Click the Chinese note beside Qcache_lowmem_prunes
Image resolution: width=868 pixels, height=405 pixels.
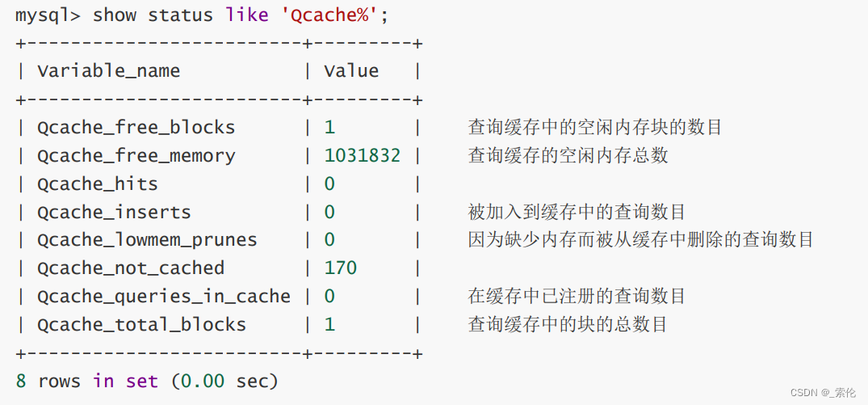click(x=640, y=240)
